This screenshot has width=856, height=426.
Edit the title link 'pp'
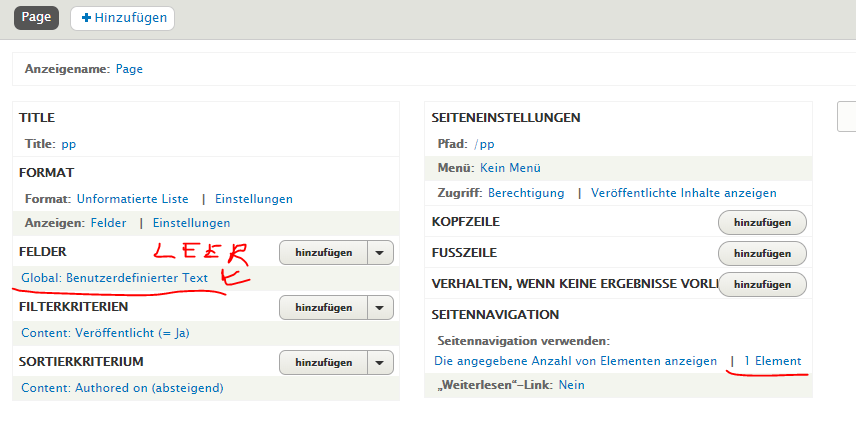point(69,144)
